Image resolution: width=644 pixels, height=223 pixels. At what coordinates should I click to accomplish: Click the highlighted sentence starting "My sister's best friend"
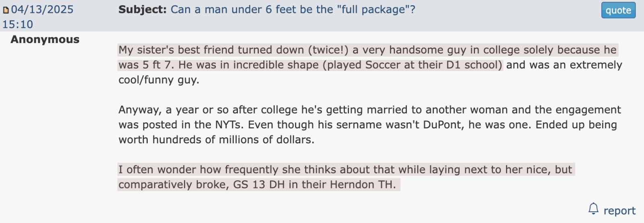point(367,57)
